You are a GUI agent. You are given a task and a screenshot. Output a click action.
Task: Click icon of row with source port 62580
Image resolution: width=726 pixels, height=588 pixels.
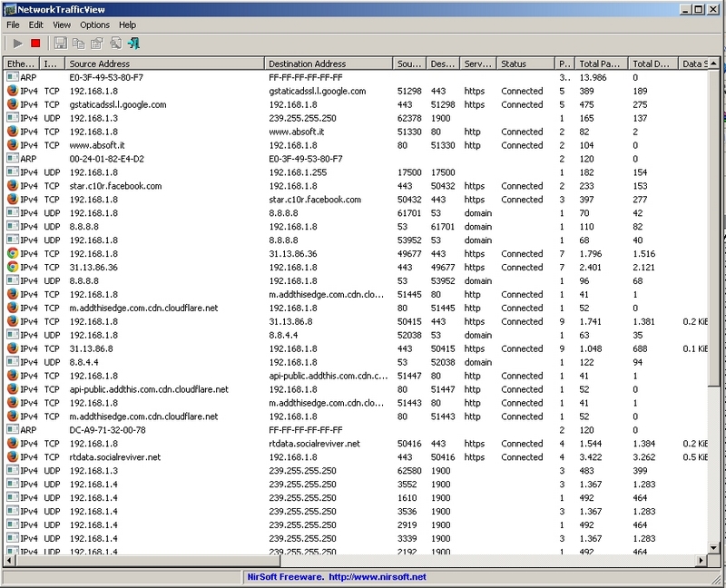pos(13,470)
